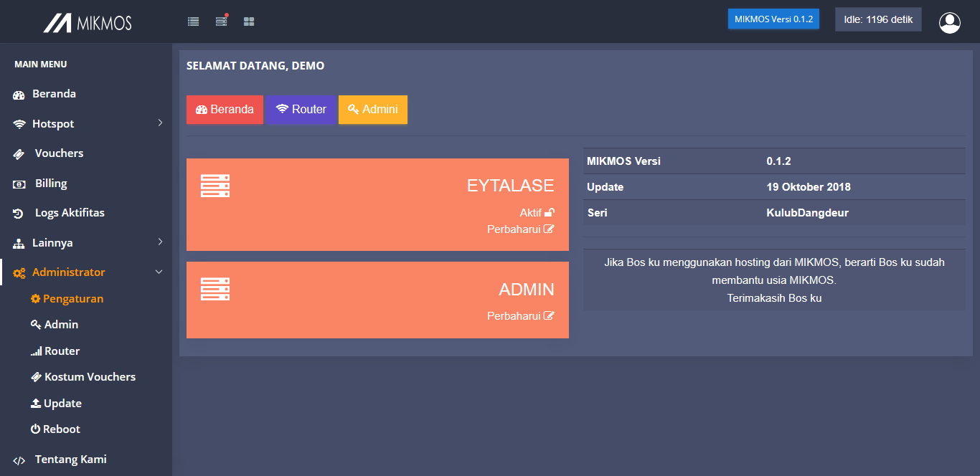Viewport: 980px width, 476px height.
Task: Select Kostum Vouchers under Administrator
Action: 90,377
